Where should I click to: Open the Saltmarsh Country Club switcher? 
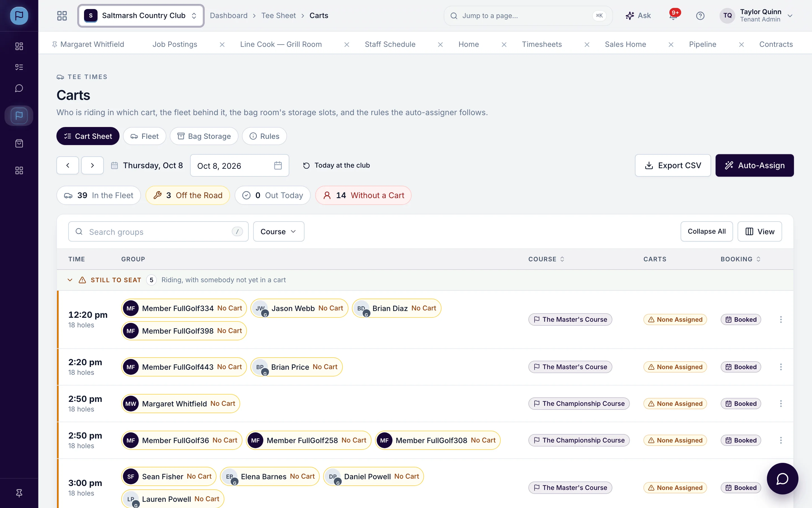coord(141,16)
